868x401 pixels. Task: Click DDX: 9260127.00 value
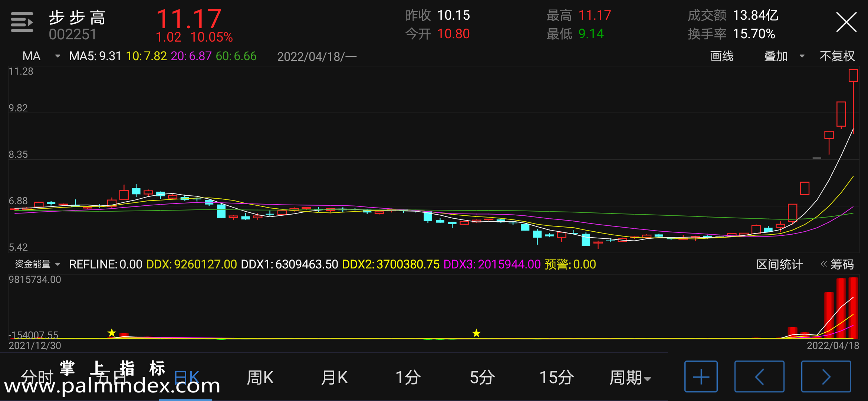tap(191, 264)
